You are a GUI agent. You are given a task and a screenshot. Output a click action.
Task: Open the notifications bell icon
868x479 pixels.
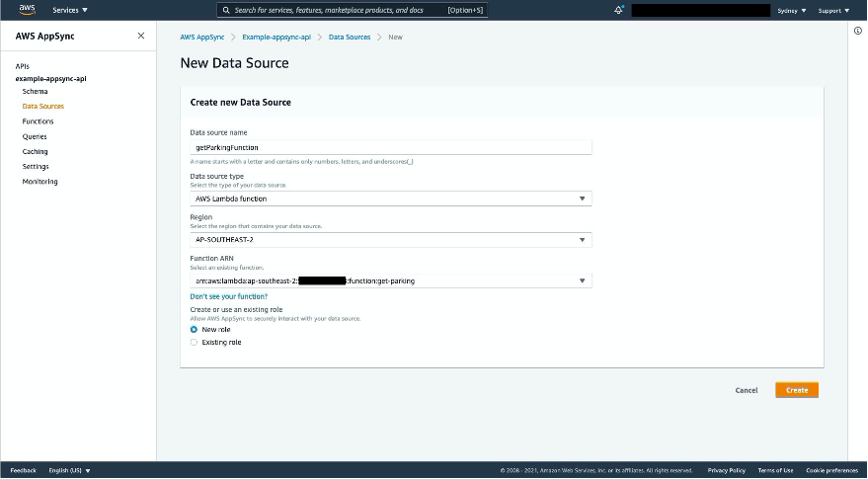(x=618, y=10)
